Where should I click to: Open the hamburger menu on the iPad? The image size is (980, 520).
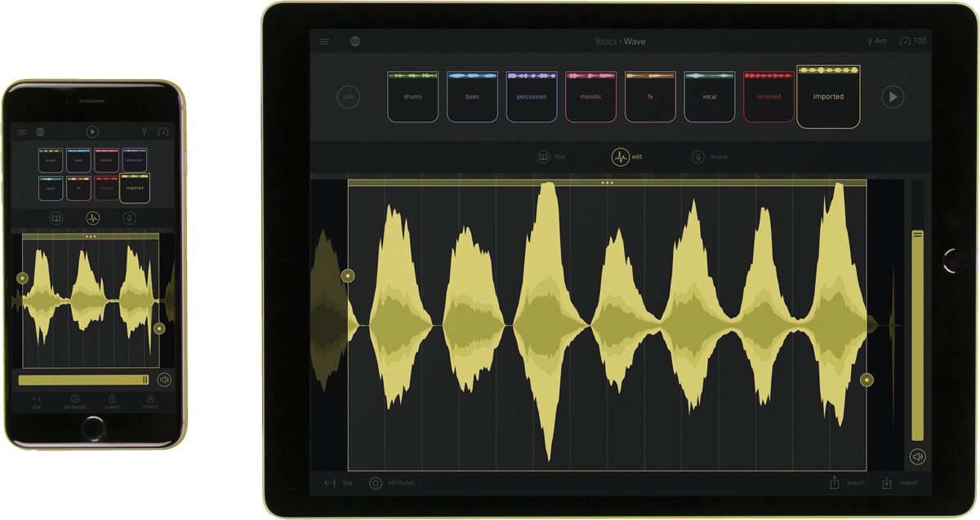click(324, 42)
